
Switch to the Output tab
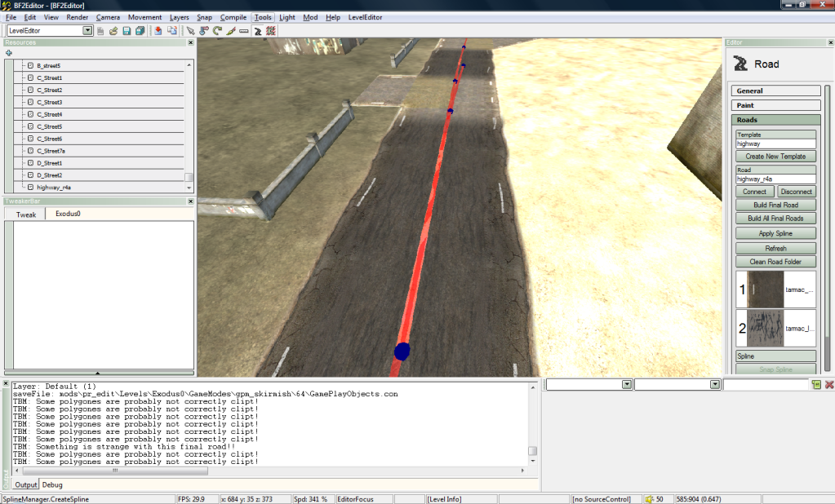coord(25,485)
